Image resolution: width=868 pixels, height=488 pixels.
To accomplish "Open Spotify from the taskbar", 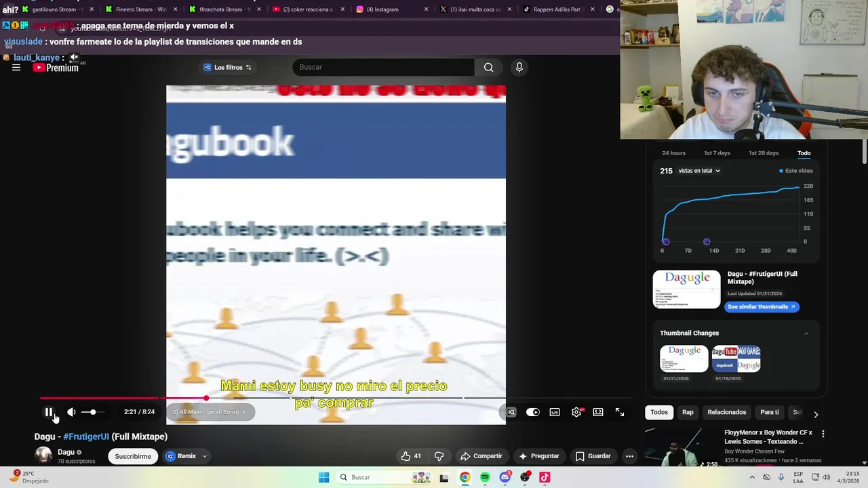I will coord(485,477).
